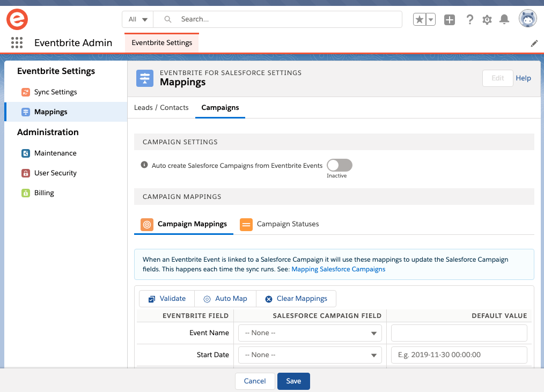The height and width of the screenshot is (392, 544).
Task: Click the User Security lock icon
Action: point(26,173)
